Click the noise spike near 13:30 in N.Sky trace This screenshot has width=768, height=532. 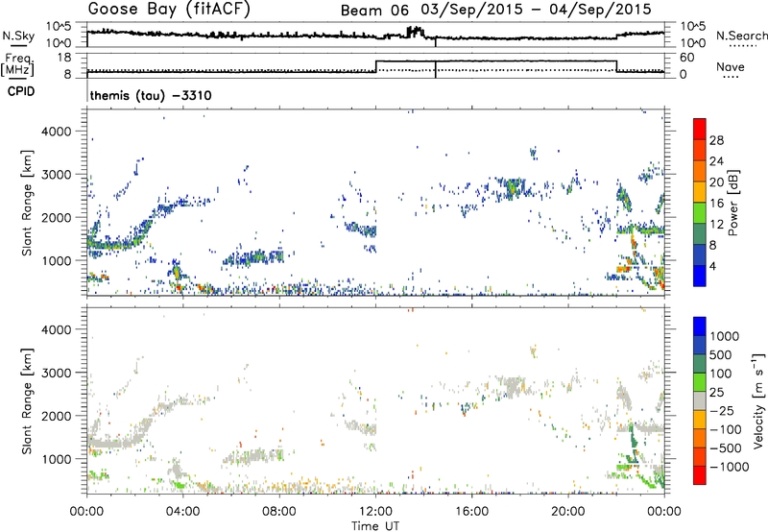pos(416,32)
